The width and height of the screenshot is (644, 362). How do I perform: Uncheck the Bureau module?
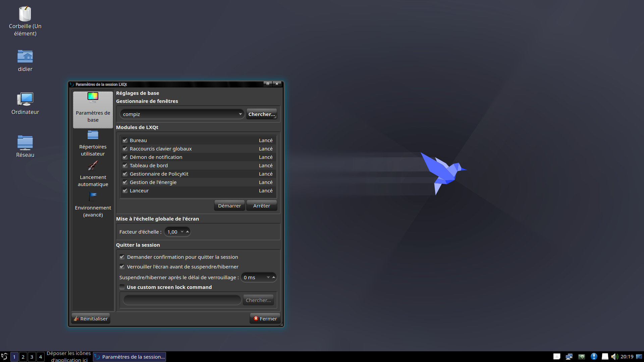click(125, 140)
